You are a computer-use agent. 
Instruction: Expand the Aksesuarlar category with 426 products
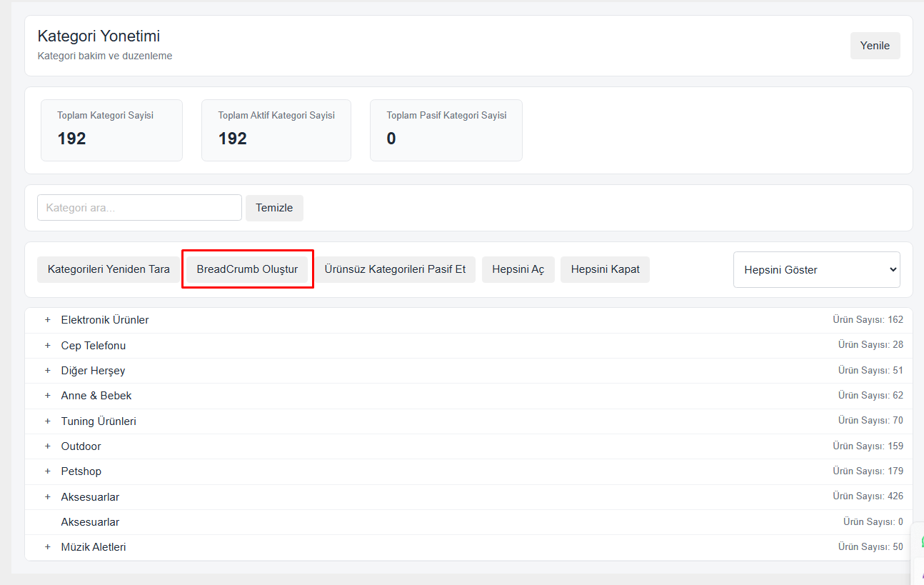[48, 497]
